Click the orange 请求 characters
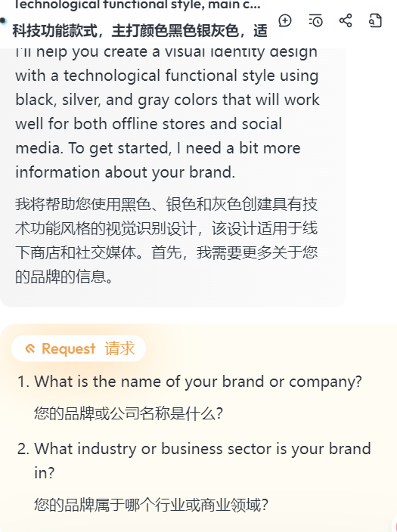Screen dimensions: 397x532 coord(120,348)
